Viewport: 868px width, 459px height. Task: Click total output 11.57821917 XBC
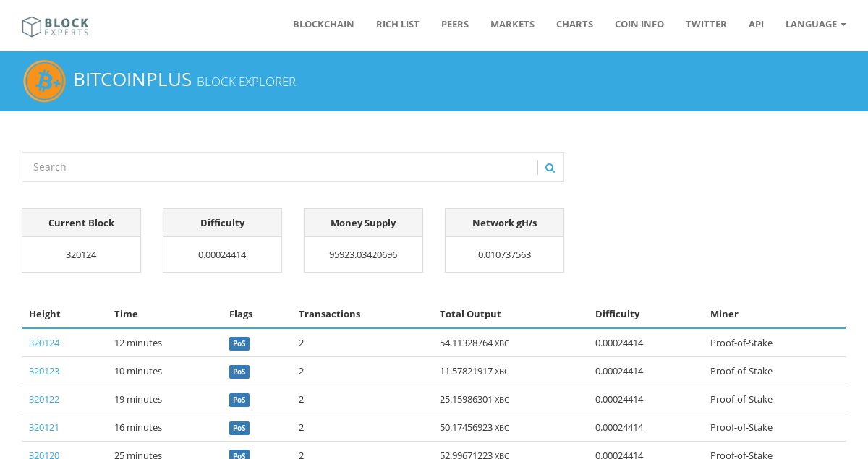coord(475,371)
